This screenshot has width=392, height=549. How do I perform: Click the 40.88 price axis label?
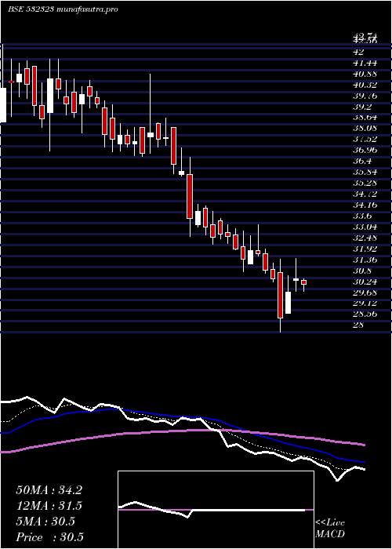coord(365,74)
